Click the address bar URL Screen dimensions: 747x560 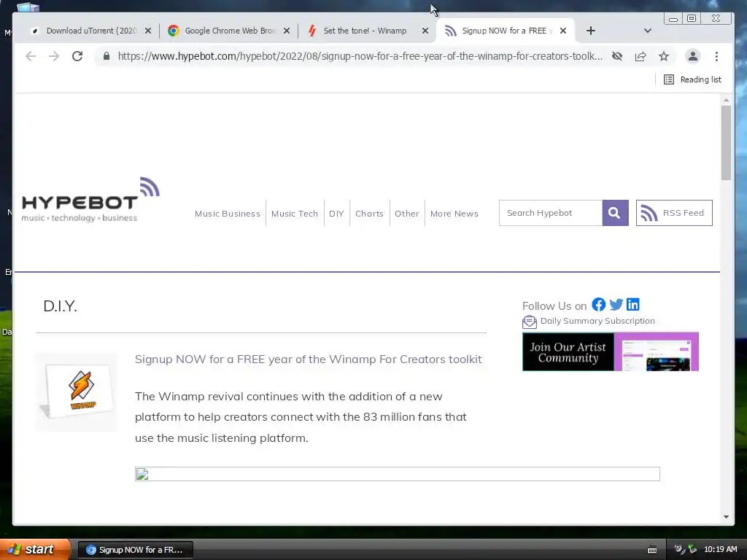point(360,56)
